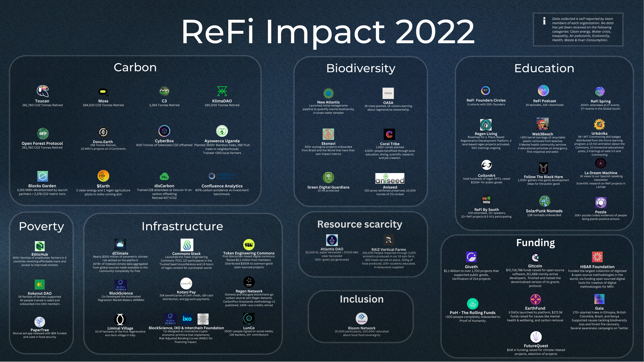Click the Toucan bird logo icon
Screen dimensions: 644x362
pyautogui.click(x=43, y=91)
